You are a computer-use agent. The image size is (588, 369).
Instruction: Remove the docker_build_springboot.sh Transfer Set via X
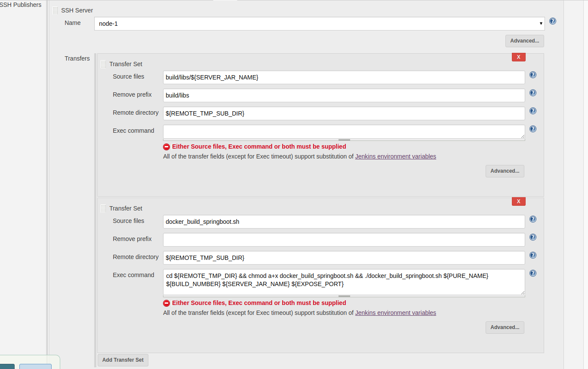[518, 201]
